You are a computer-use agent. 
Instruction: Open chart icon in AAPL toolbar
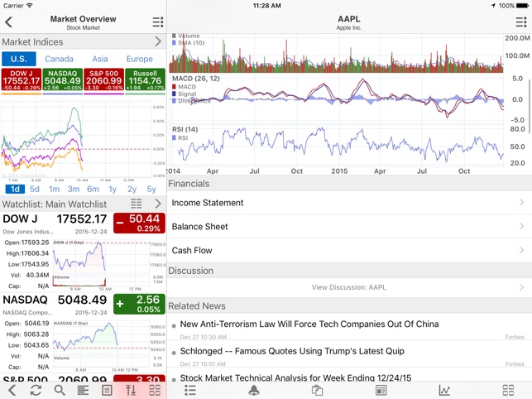pyautogui.click(x=444, y=390)
